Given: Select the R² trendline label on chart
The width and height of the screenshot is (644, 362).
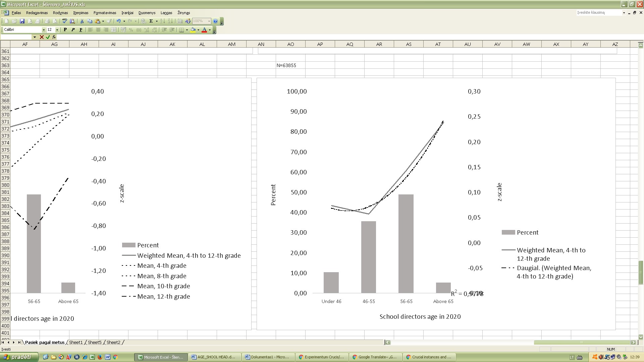Looking at the screenshot, I should click(467, 294).
